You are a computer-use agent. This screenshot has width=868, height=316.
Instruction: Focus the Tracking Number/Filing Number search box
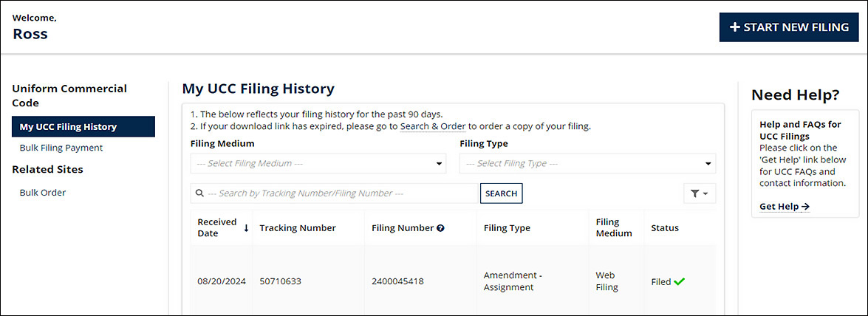(x=340, y=193)
